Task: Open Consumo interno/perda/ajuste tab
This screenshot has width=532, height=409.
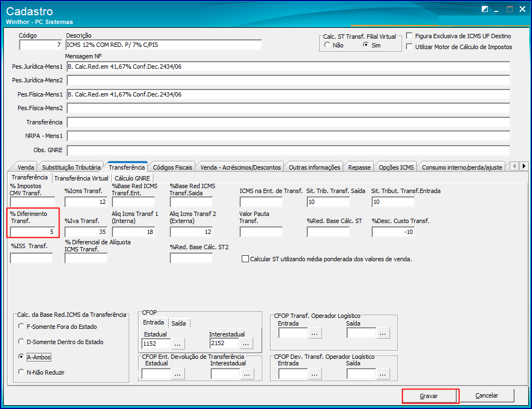Action: (x=462, y=167)
